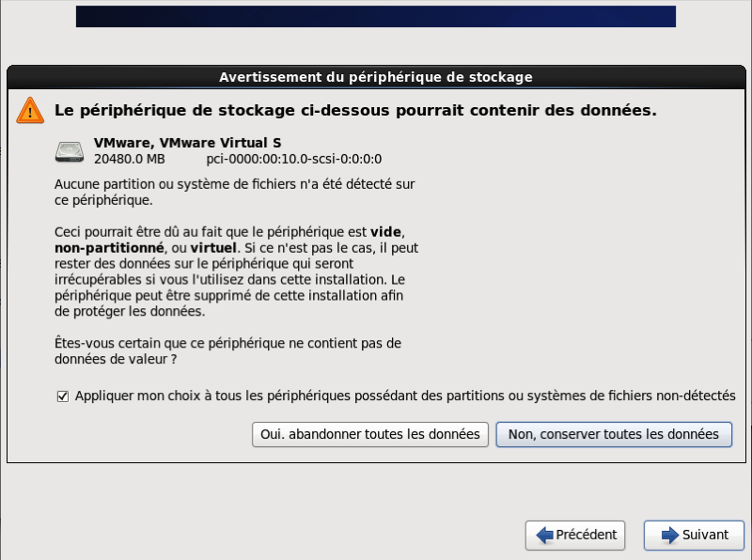Click the bold word 'non-partitionné'
The image size is (752, 560).
point(107,247)
